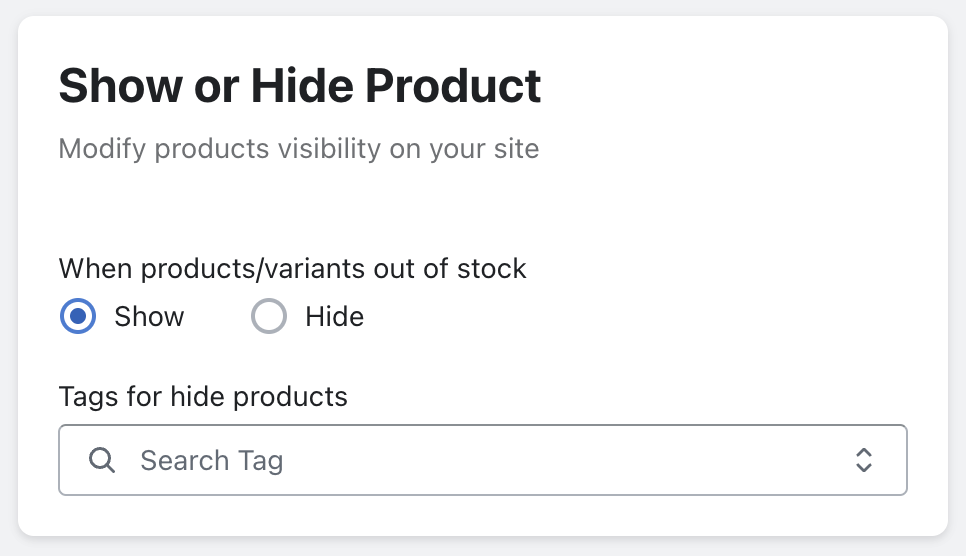This screenshot has width=966, height=556.
Task: Click the magnifier icon in tag field
Action: pyautogui.click(x=102, y=461)
